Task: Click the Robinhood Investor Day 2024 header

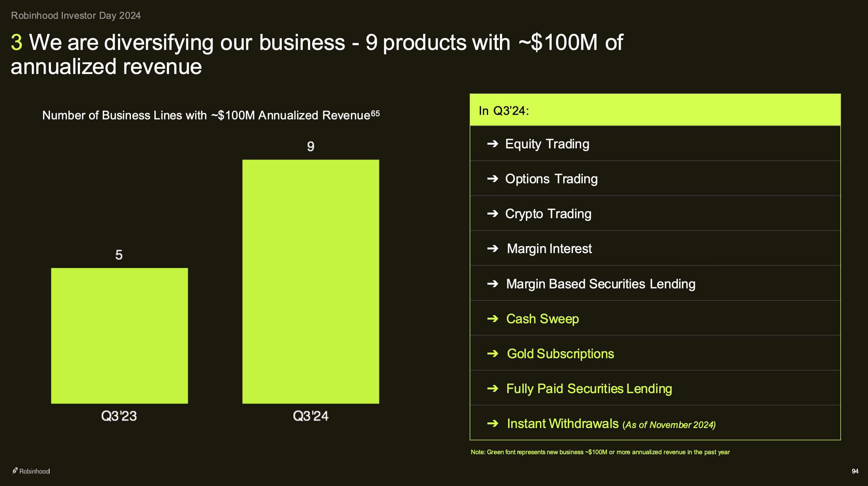Action: point(76,16)
